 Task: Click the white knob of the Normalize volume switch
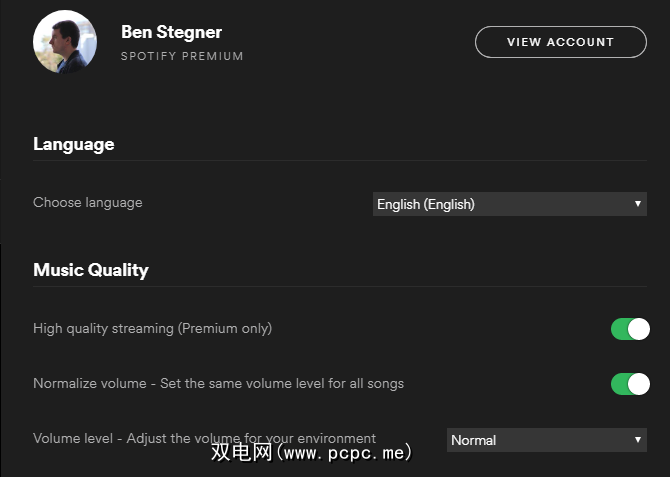(638, 384)
